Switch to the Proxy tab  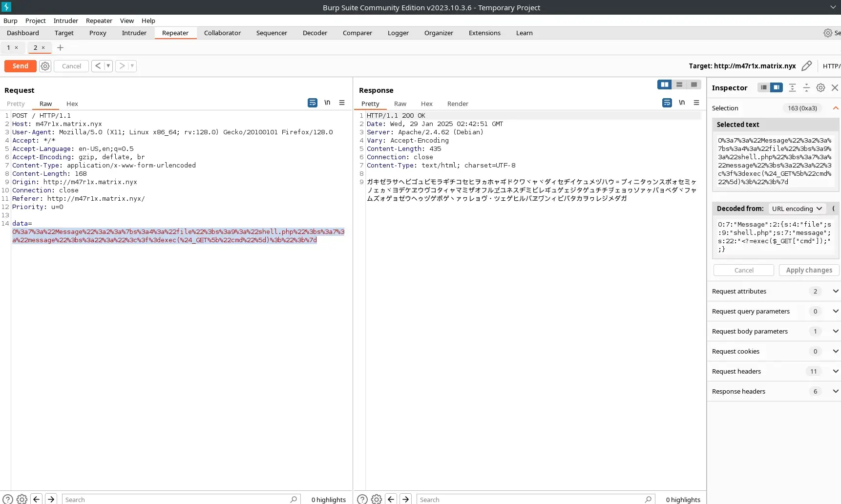pos(98,33)
